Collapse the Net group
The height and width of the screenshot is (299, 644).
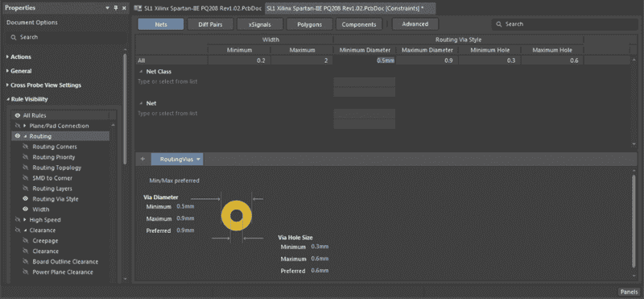coord(141,103)
